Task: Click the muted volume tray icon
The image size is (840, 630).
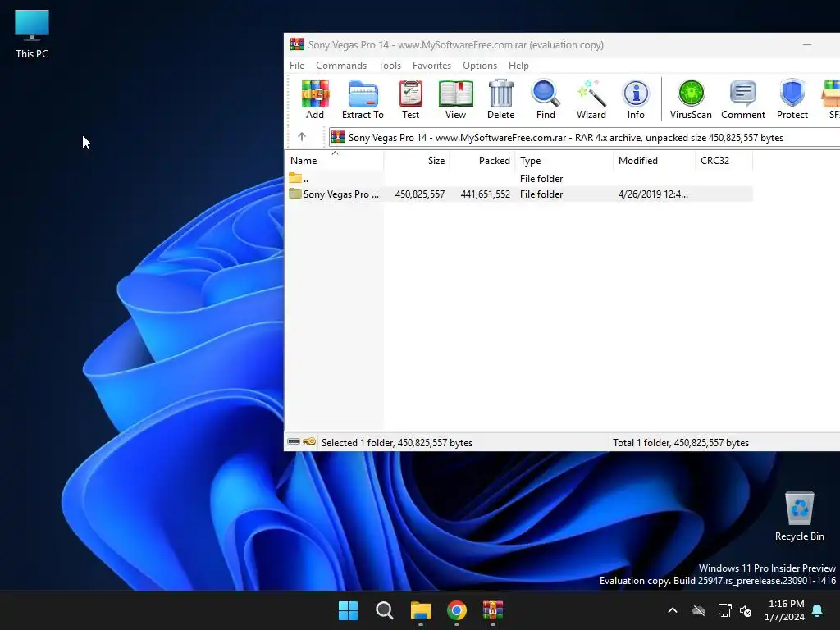Action: [x=746, y=610]
